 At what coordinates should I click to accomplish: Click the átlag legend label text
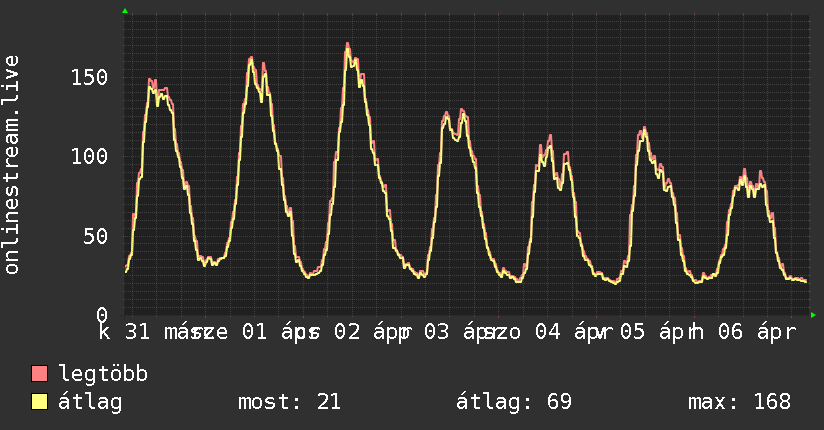click(x=90, y=402)
